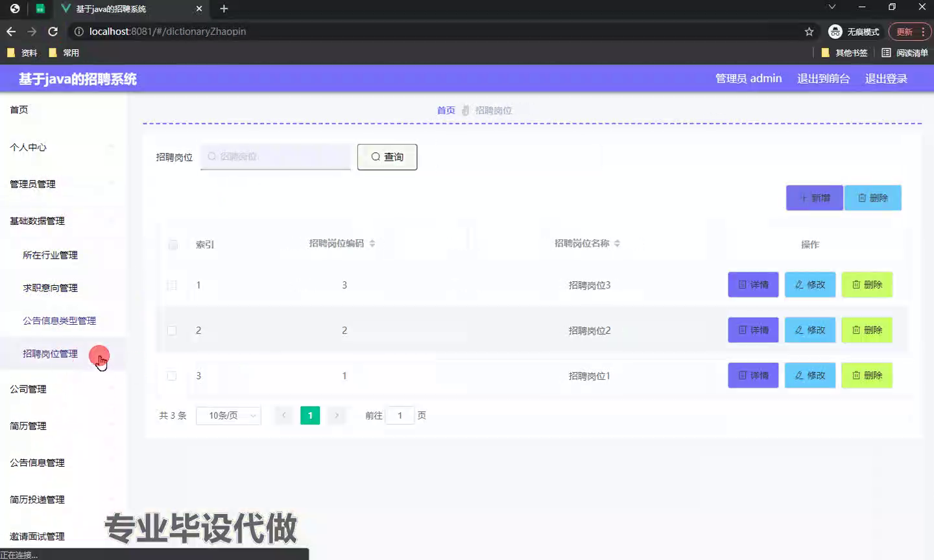Open 首页 in the sidebar
Screen dimensions: 934x560
tap(63, 110)
